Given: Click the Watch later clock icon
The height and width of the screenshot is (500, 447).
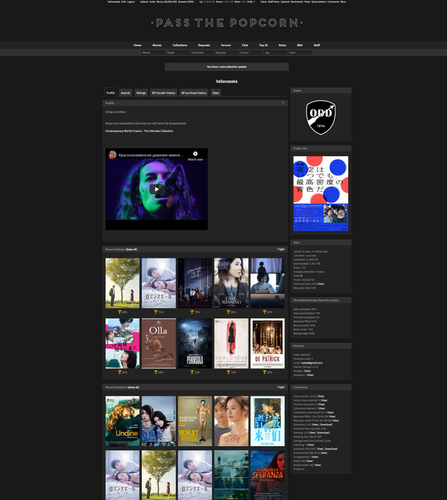Looking at the screenshot, I should 195,154.
